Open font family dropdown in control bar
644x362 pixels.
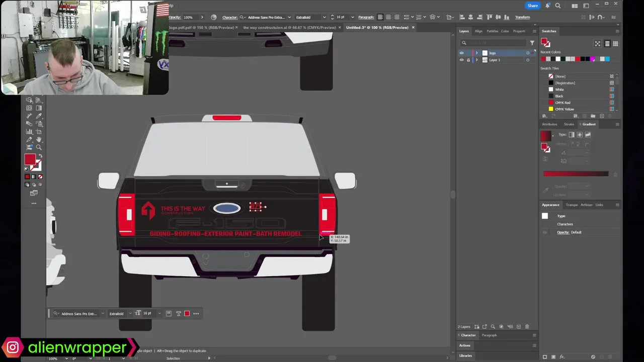click(x=289, y=17)
